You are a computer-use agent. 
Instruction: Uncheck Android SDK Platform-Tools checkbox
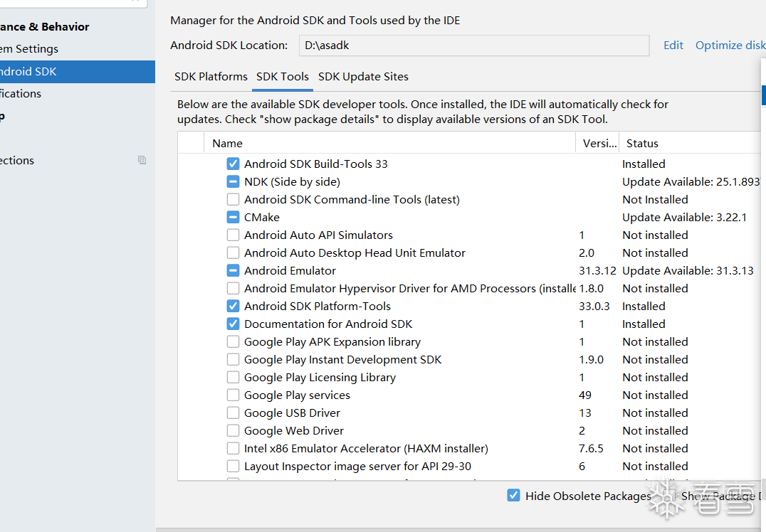pyautogui.click(x=233, y=306)
